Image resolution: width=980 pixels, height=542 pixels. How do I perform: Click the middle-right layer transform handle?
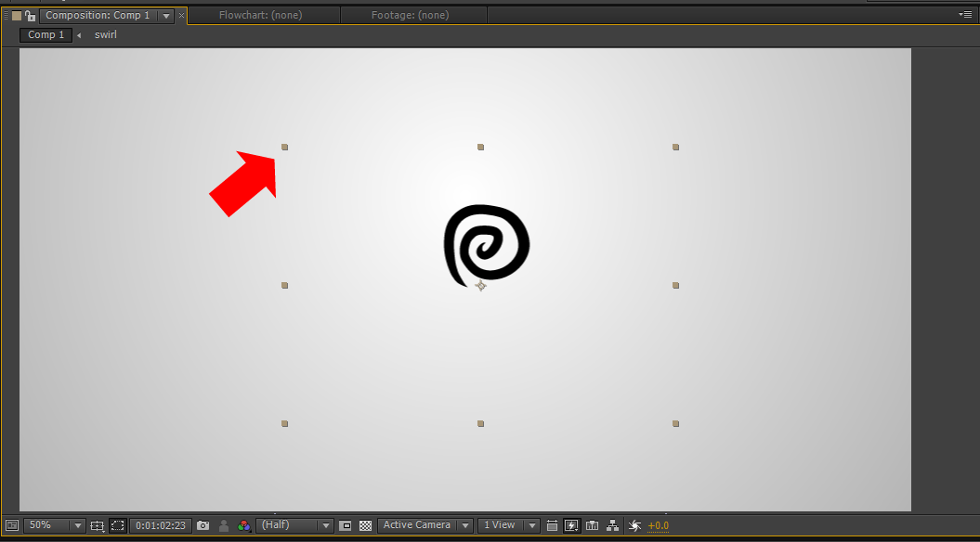pos(675,285)
